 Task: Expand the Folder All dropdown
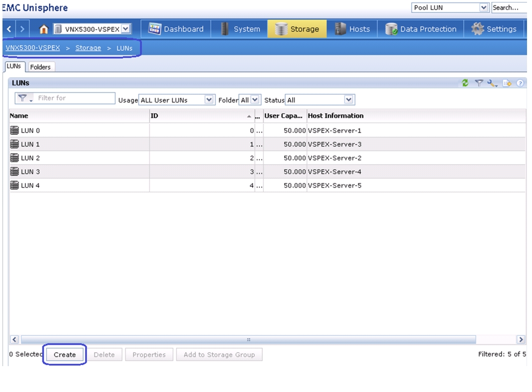255,99
